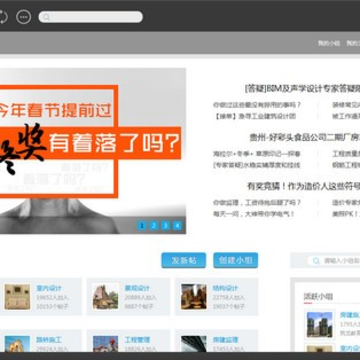Screen dimensions: 360x360
Task: Open the 景观设计 group title link
Action: (x=137, y=288)
